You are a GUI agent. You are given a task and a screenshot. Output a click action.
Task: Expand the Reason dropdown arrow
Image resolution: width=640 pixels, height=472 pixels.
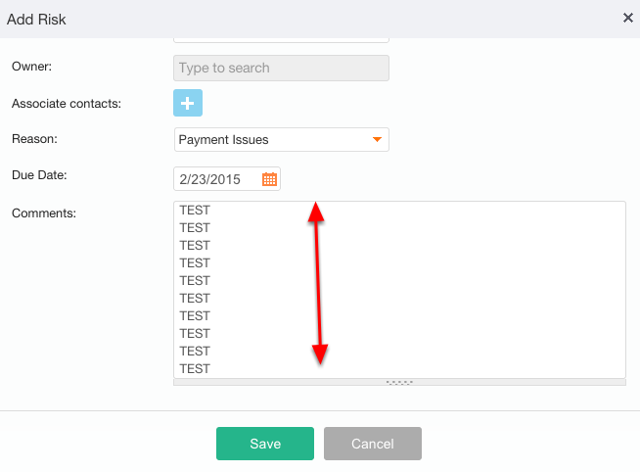pyautogui.click(x=377, y=140)
